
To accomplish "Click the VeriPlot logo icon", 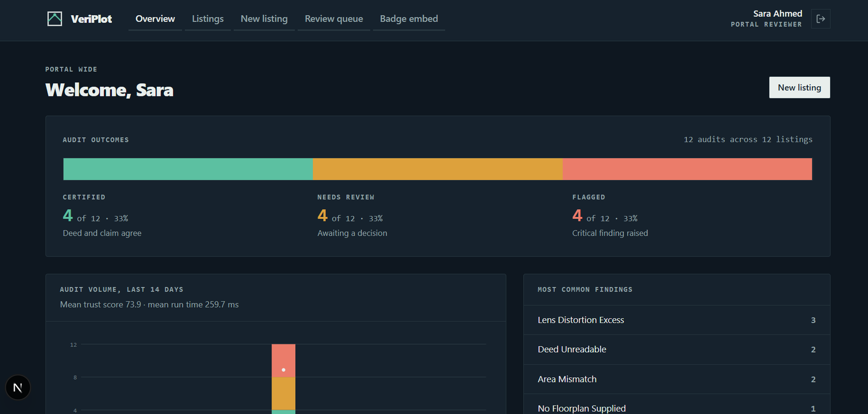I will (55, 19).
